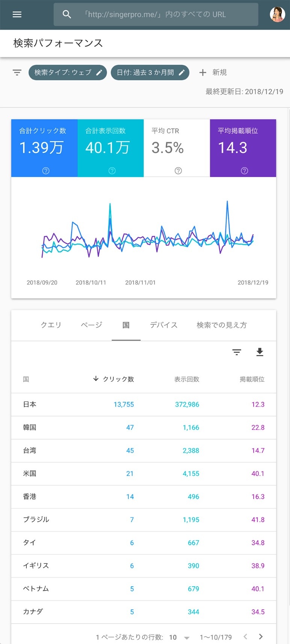This screenshot has width=290, height=644.
Task: Edit the 日付: 過去 3 か月間 filter chip
Action: pos(150,72)
